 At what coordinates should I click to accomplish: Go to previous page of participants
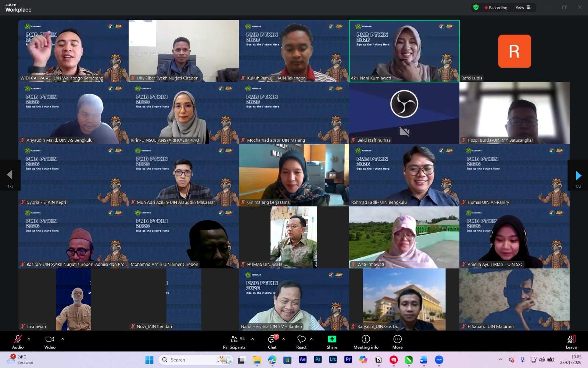pyautogui.click(x=10, y=175)
